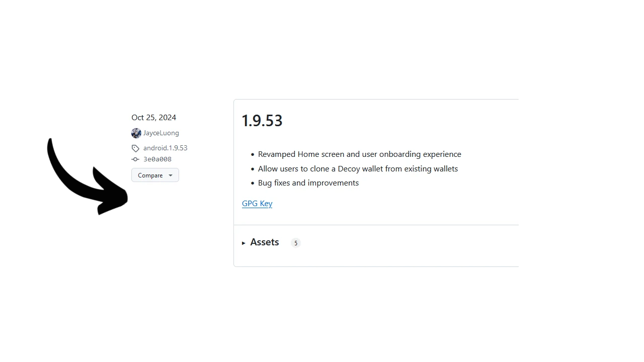The width and height of the screenshot is (644, 362).
Task: Click the JayceLuong avatar image
Action: (136, 133)
